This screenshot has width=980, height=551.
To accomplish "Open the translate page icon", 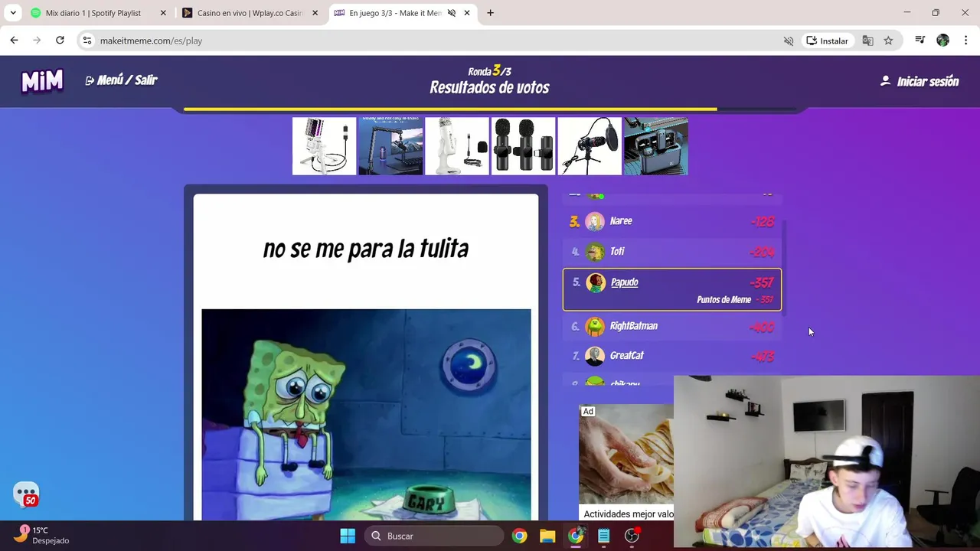I will coord(867,41).
